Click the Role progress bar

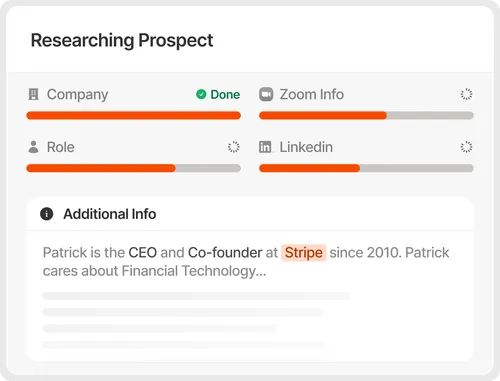133,168
